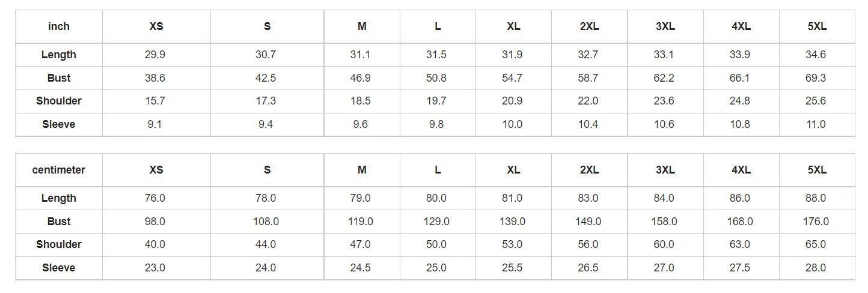Click the Bust row label in centimeter table
The width and height of the screenshot is (868, 293).
[x=59, y=222]
